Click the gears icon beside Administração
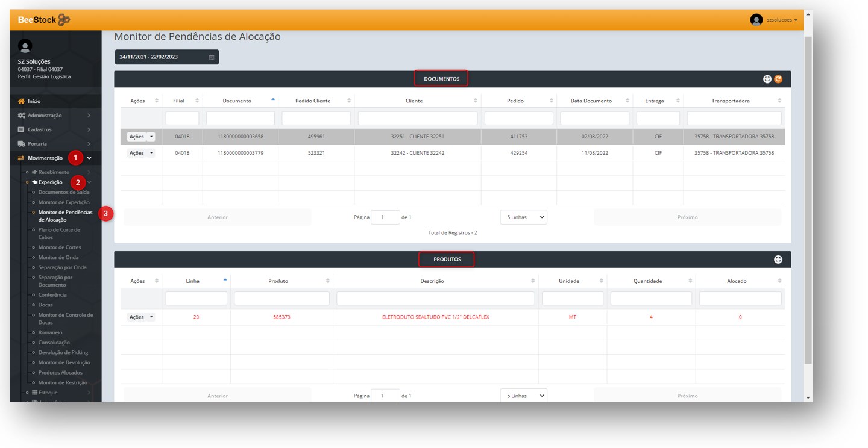The width and height of the screenshot is (868, 448). (22, 116)
